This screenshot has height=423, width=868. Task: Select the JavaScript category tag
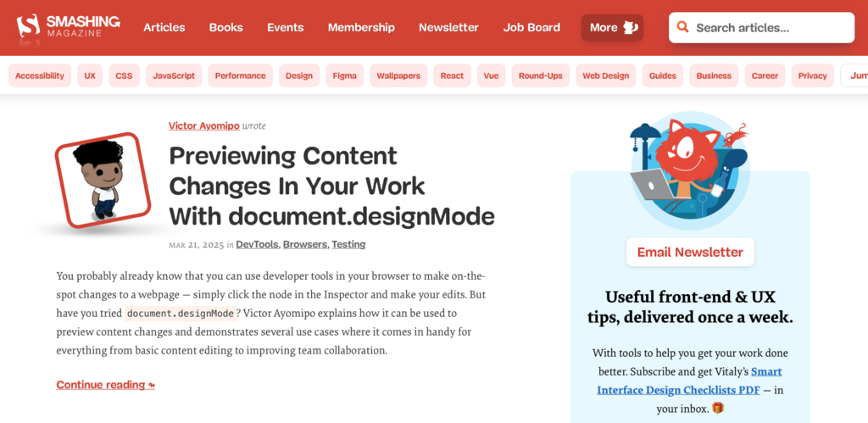[174, 75]
